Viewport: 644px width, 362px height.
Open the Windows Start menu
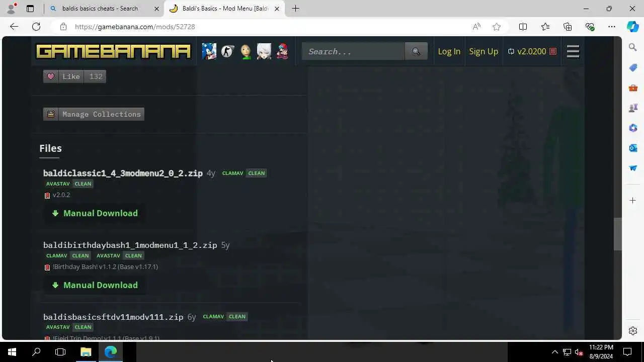pos(12,352)
